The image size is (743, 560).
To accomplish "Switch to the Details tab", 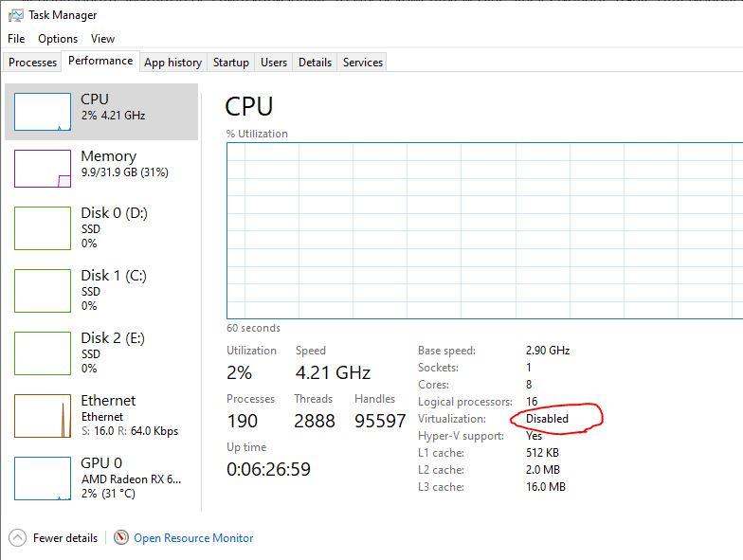I will click(x=315, y=63).
